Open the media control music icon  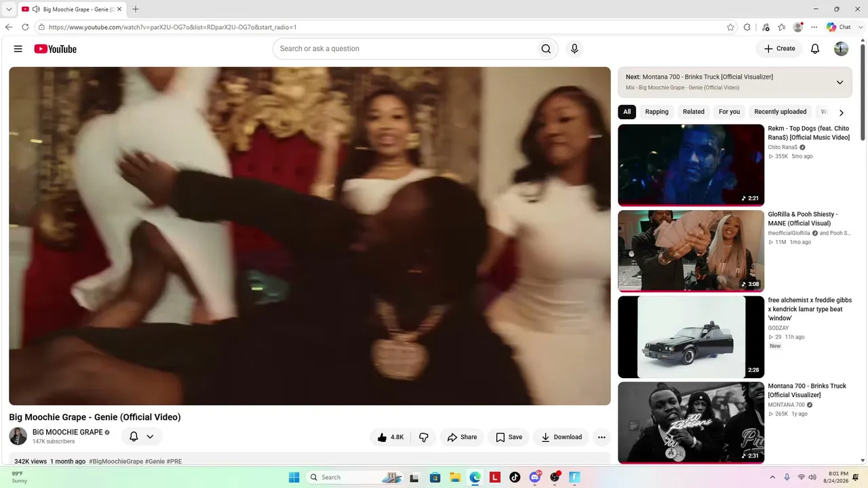(766, 27)
